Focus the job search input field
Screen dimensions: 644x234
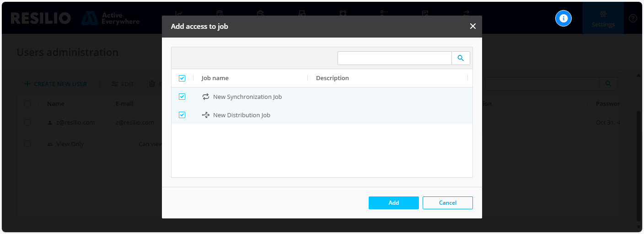point(394,58)
